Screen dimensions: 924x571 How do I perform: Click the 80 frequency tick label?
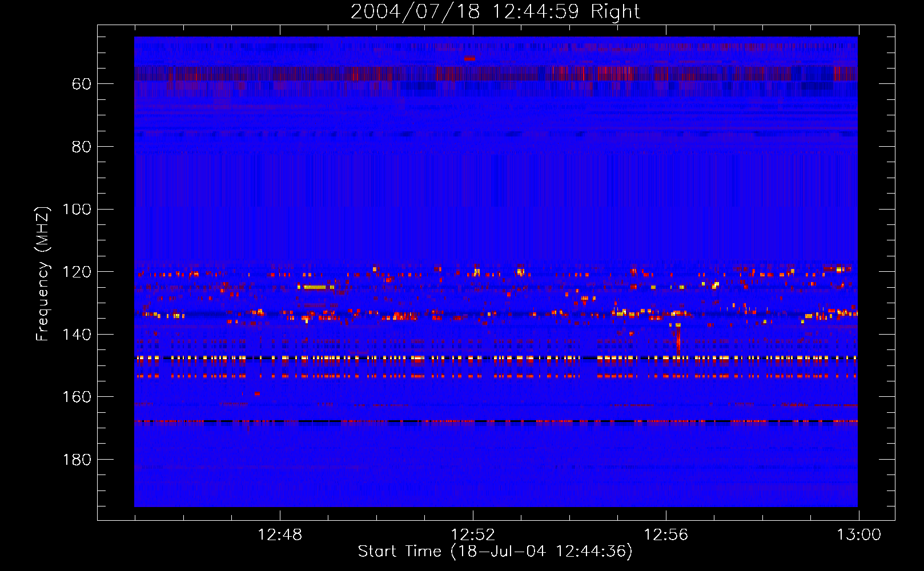82,147
